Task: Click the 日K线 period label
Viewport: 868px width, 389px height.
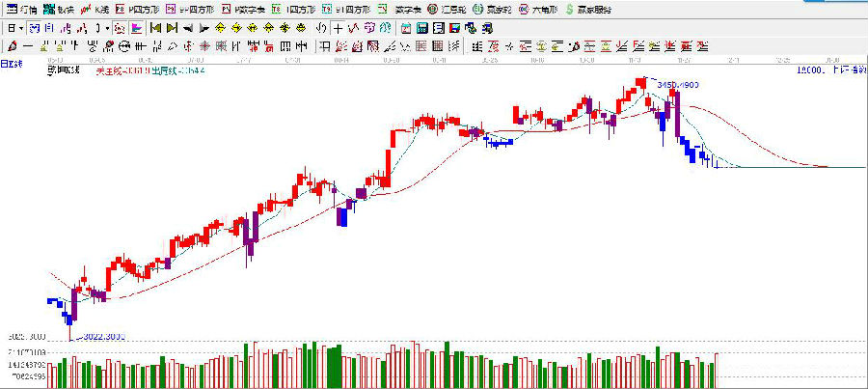Action: pos(14,65)
